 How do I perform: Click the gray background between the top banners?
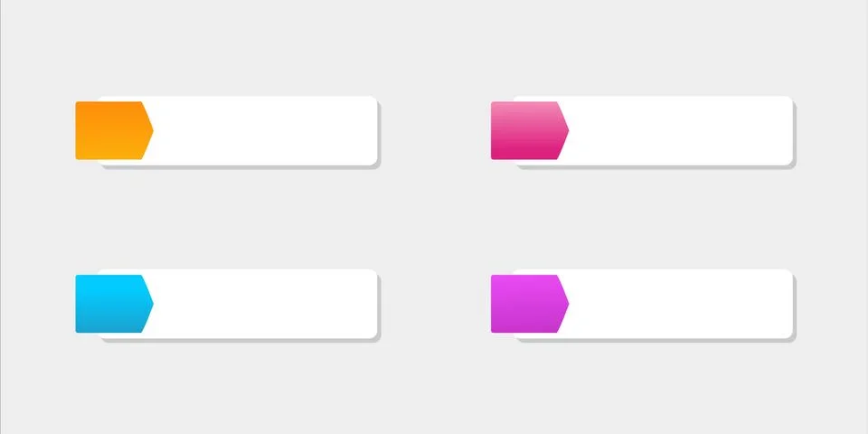point(434,130)
